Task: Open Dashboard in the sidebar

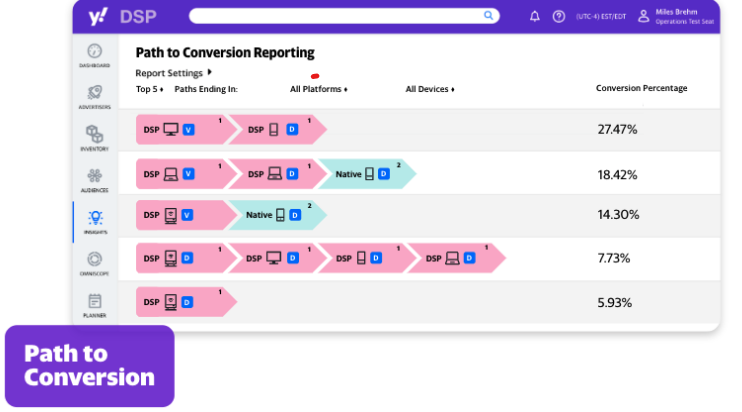Action: tap(95, 56)
